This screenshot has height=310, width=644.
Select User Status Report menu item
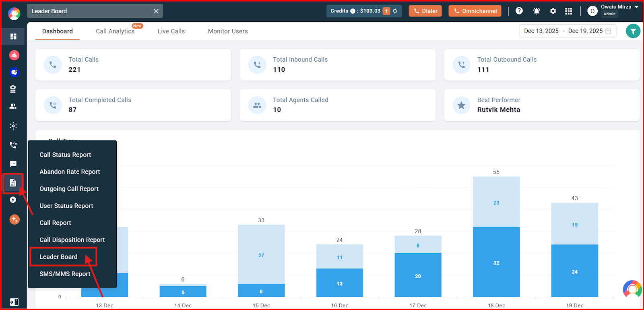click(x=66, y=206)
